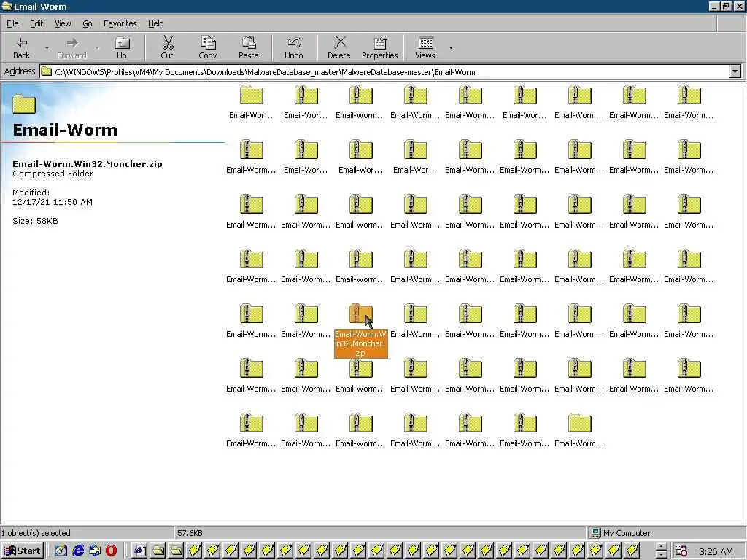Click the Quick Launch icon between IE and Opera

point(95,551)
